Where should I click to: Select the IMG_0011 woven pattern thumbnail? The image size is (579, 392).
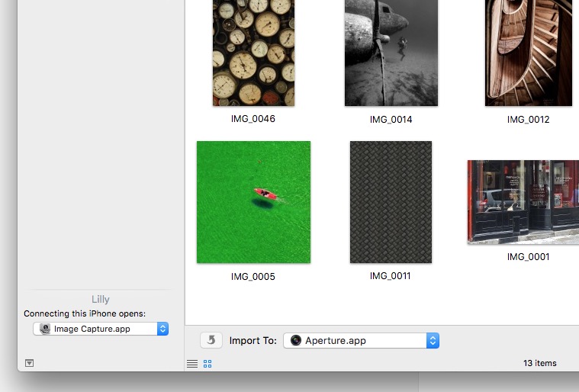[391, 202]
